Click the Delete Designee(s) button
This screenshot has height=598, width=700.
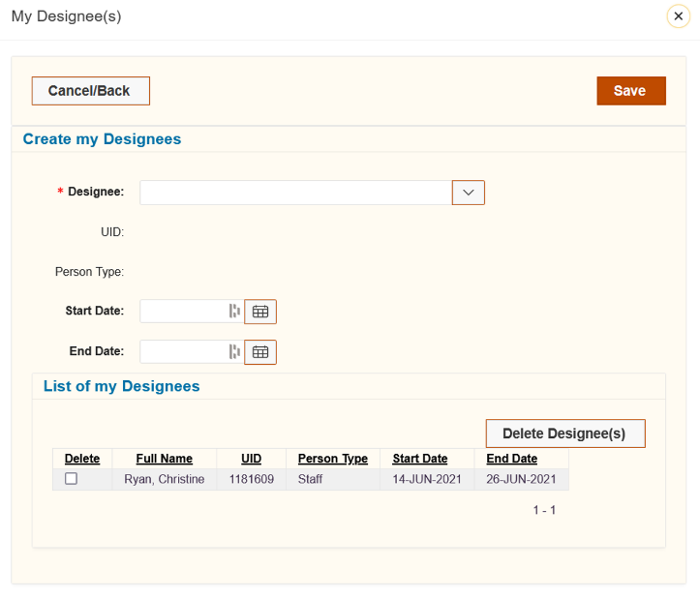coord(563,434)
